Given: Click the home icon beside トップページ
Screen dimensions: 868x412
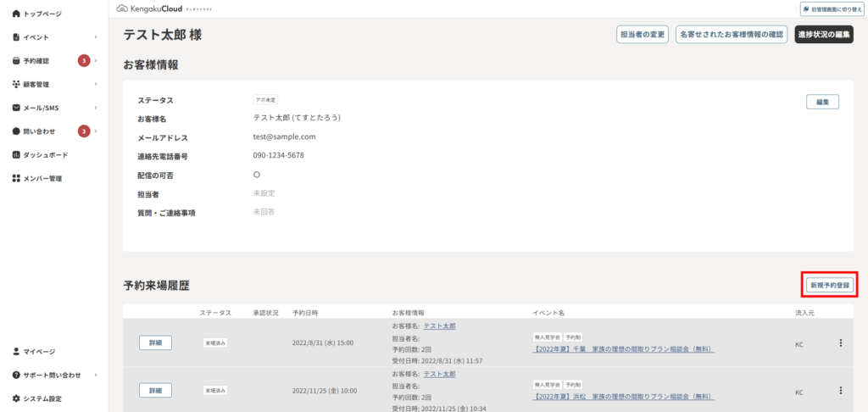Looking at the screenshot, I should 16,14.
